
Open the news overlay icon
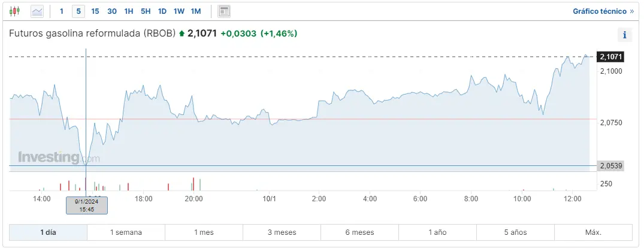(x=224, y=11)
